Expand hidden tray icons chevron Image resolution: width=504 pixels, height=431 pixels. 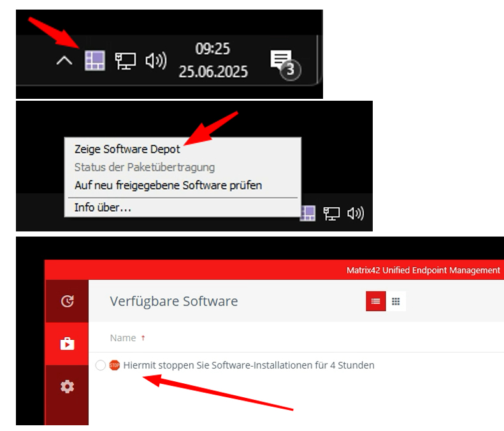(x=64, y=61)
